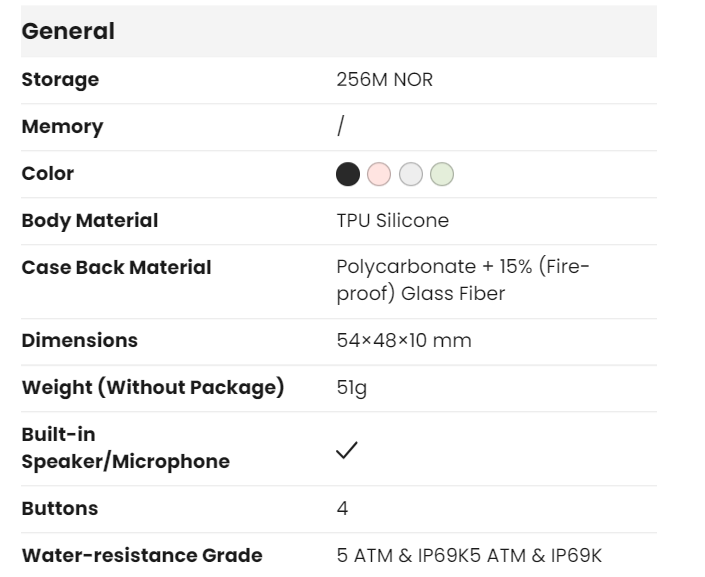Click the General section header
The height and width of the screenshot is (577, 705).
(68, 31)
